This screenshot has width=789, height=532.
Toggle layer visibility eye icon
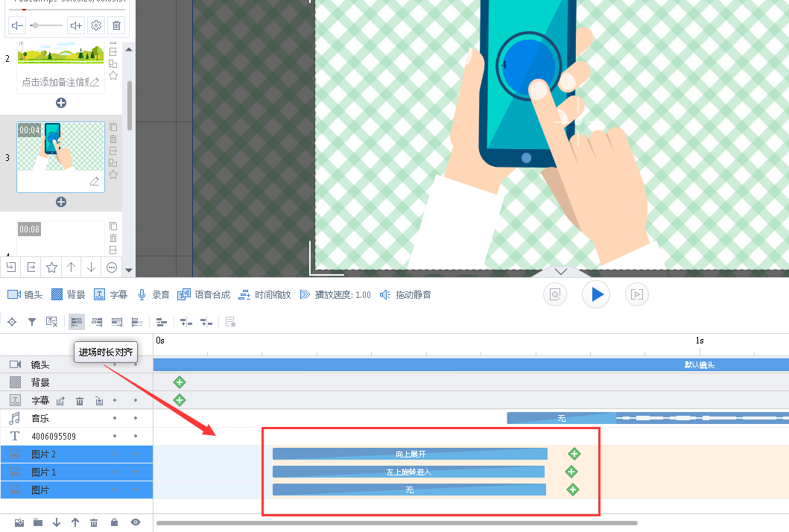tap(136, 522)
